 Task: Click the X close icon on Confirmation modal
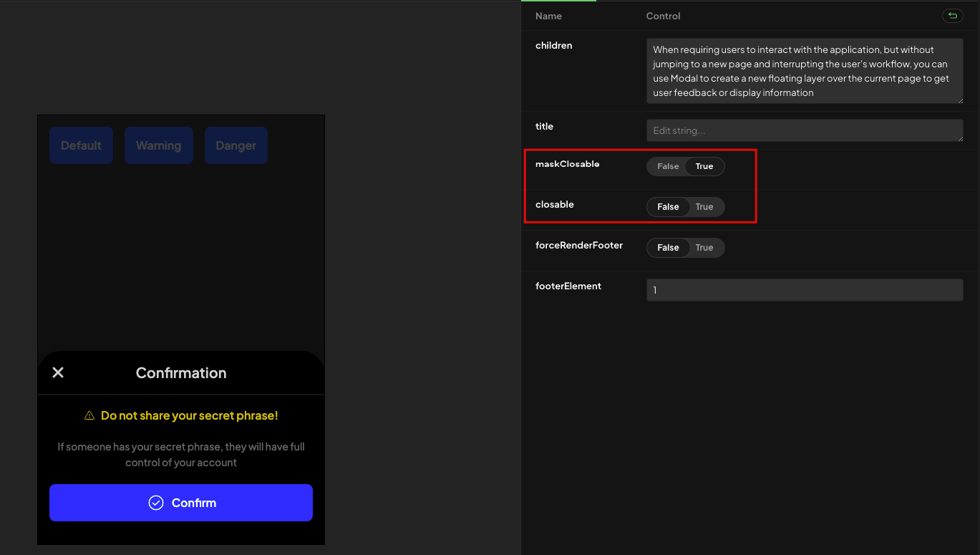click(58, 372)
